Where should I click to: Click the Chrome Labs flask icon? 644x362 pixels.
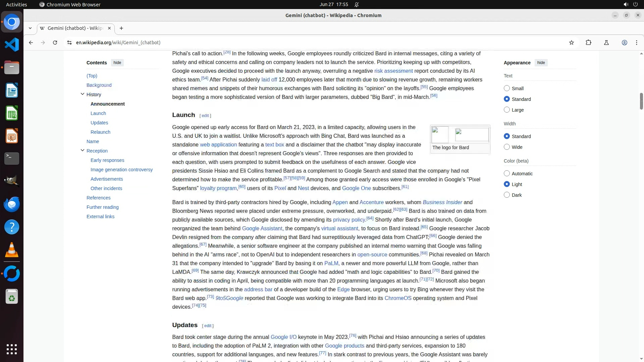point(606,43)
